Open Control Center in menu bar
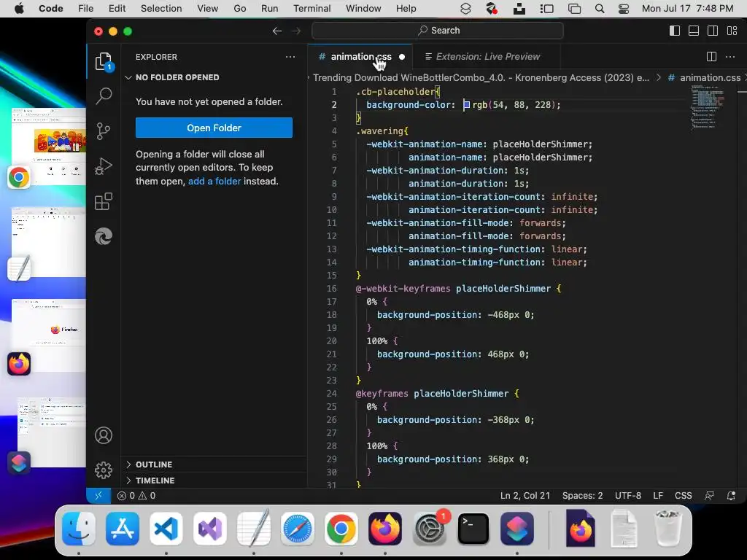 coord(623,9)
